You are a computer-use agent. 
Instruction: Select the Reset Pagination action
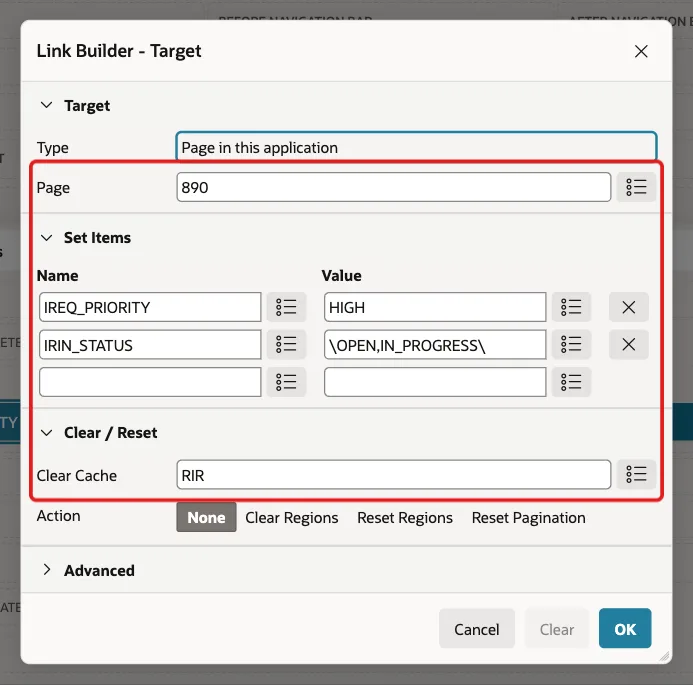529,518
